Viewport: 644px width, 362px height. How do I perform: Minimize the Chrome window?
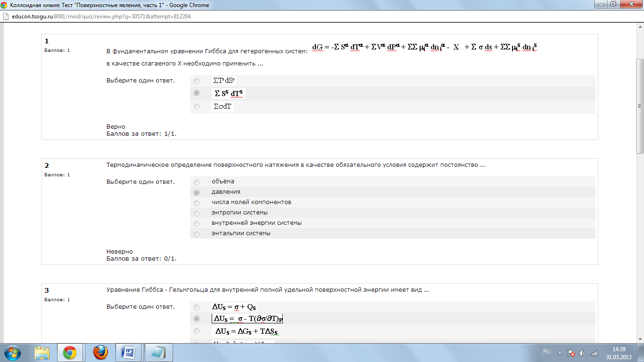602,4
